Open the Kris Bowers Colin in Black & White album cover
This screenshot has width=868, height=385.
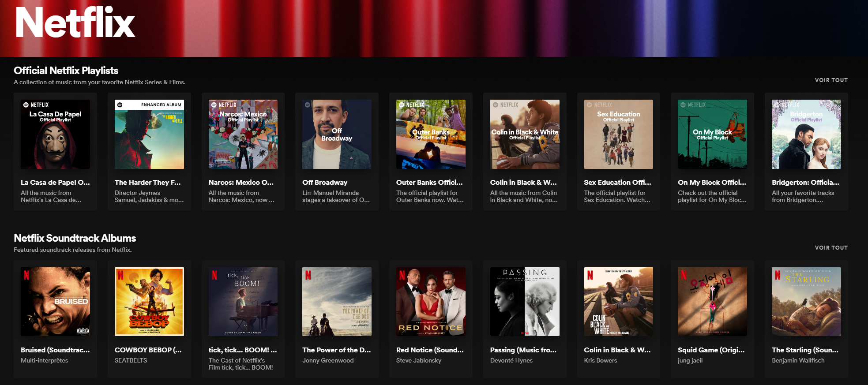pyautogui.click(x=619, y=302)
